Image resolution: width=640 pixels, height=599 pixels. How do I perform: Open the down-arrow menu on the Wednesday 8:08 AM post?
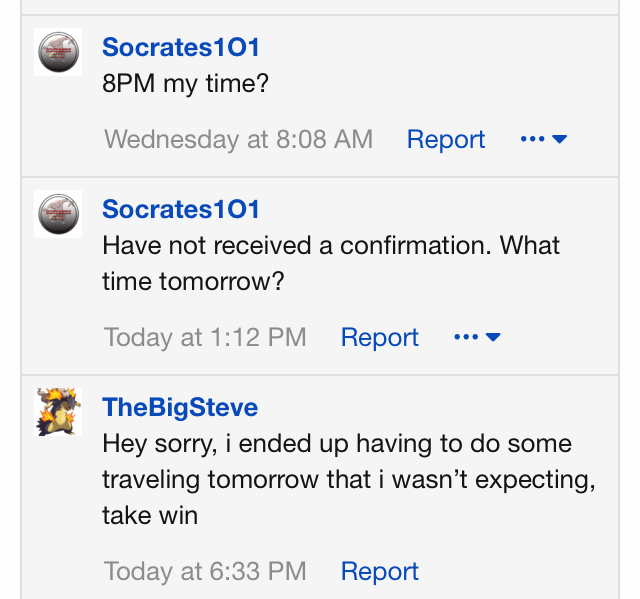(560, 139)
